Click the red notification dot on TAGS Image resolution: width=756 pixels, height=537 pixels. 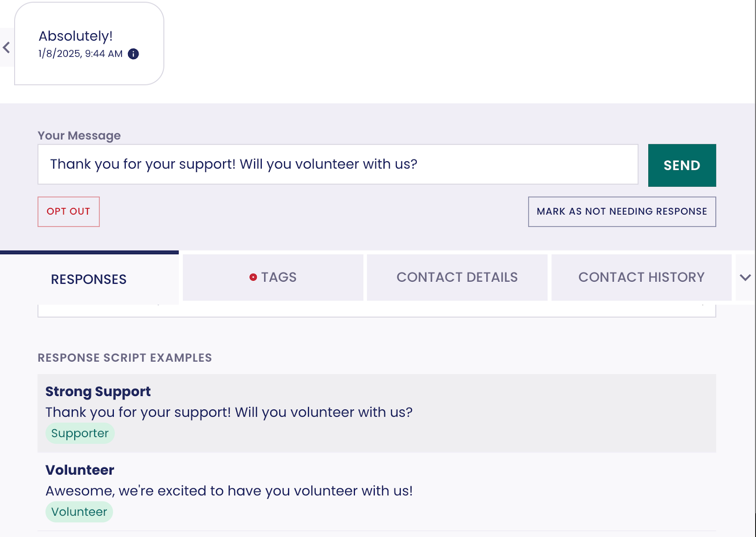253,277
